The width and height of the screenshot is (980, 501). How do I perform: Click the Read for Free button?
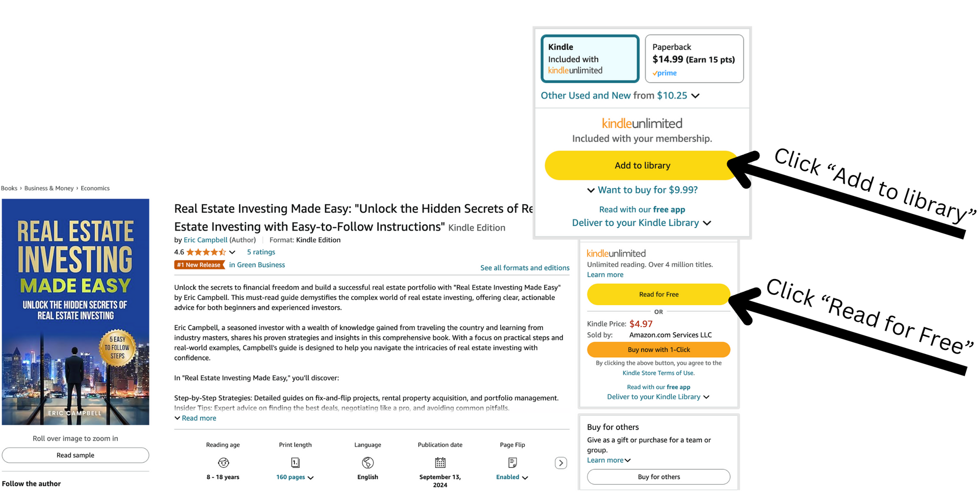coord(658,294)
